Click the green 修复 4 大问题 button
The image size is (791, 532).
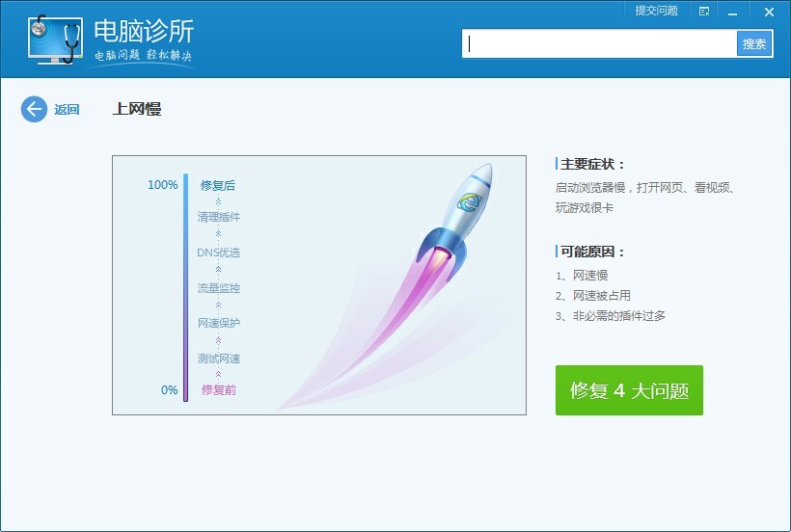point(629,390)
